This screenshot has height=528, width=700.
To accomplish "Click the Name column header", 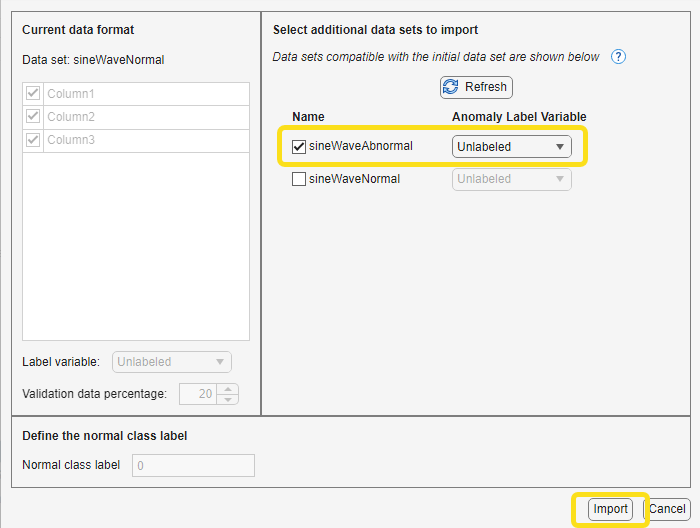I will [308, 117].
